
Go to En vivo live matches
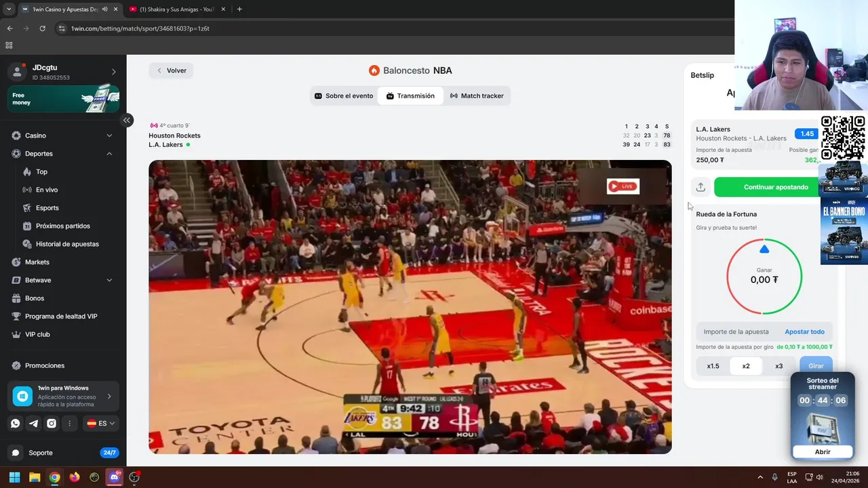coord(47,190)
